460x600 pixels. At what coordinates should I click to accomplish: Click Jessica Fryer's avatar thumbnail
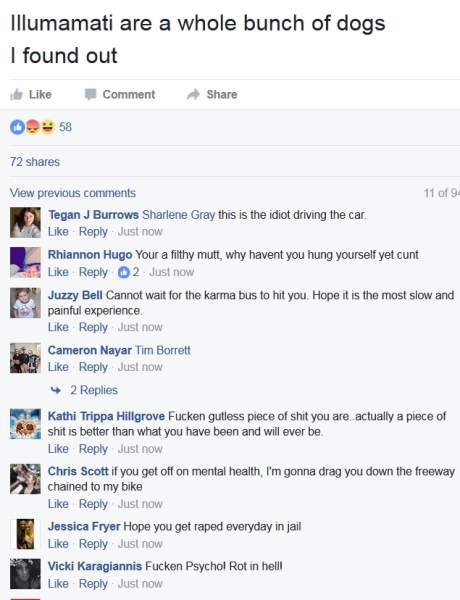(25, 534)
